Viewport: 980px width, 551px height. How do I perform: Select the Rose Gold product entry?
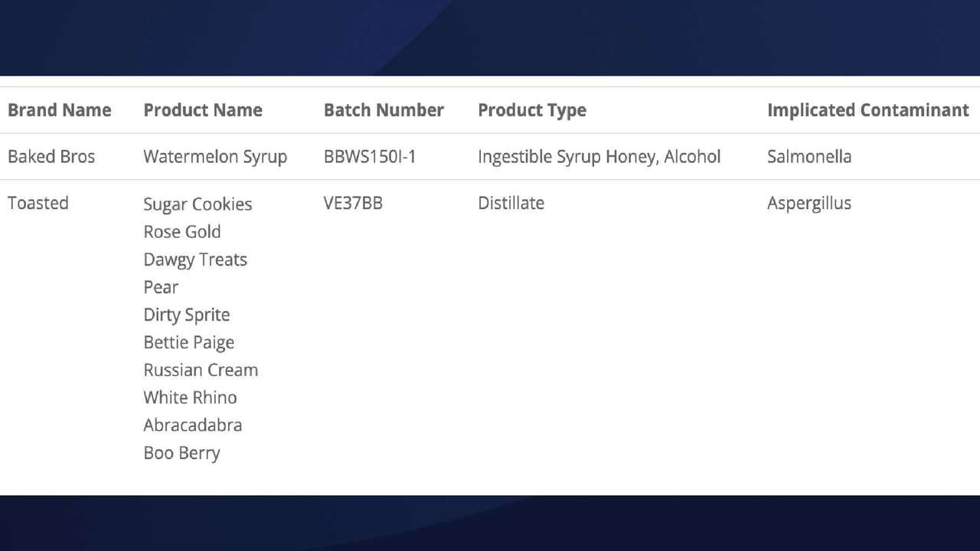(182, 231)
